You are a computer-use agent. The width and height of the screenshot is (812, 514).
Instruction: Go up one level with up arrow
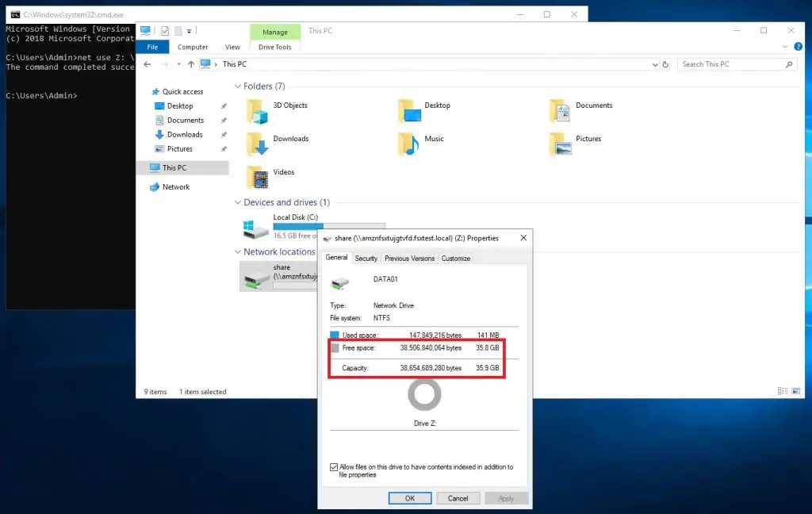(x=191, y=64)
